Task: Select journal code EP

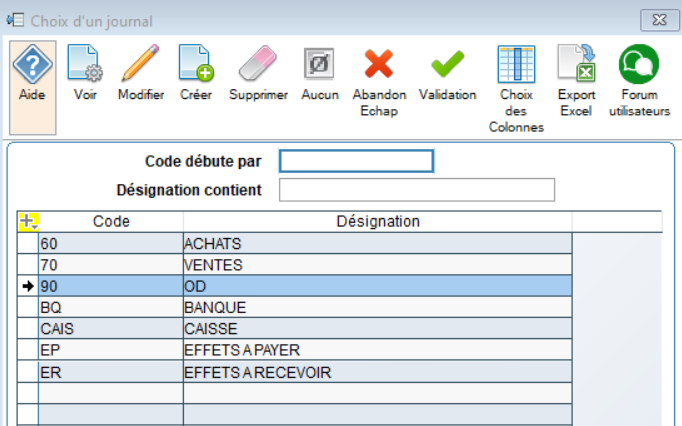Action: coord(111,350)
